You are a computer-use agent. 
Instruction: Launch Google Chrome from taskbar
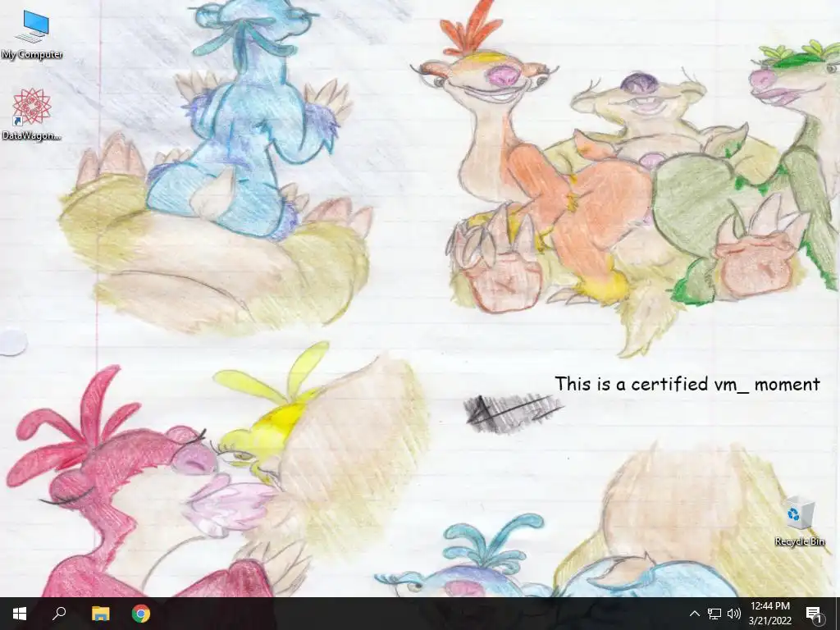(x=141, y=614)
